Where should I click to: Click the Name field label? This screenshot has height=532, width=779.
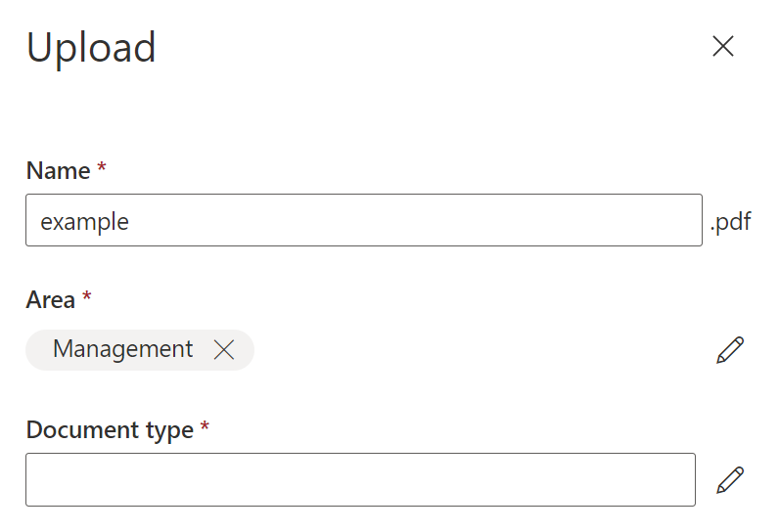59,171
